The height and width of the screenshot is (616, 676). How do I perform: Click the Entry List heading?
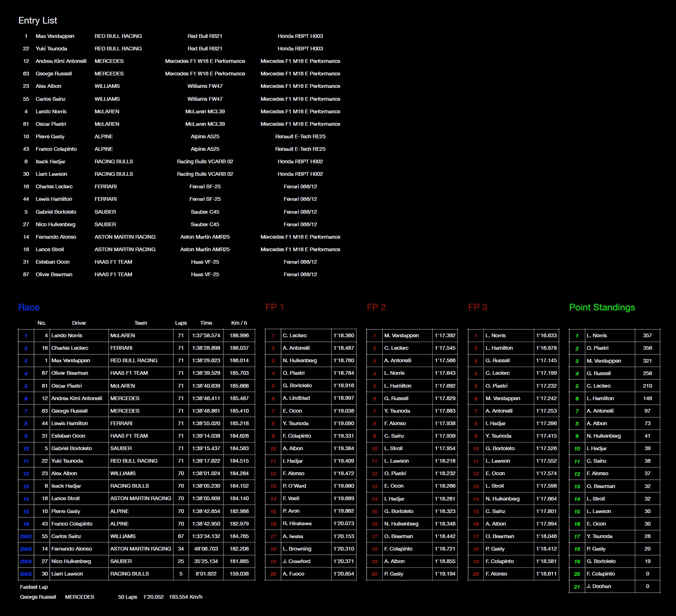point(38,21)
